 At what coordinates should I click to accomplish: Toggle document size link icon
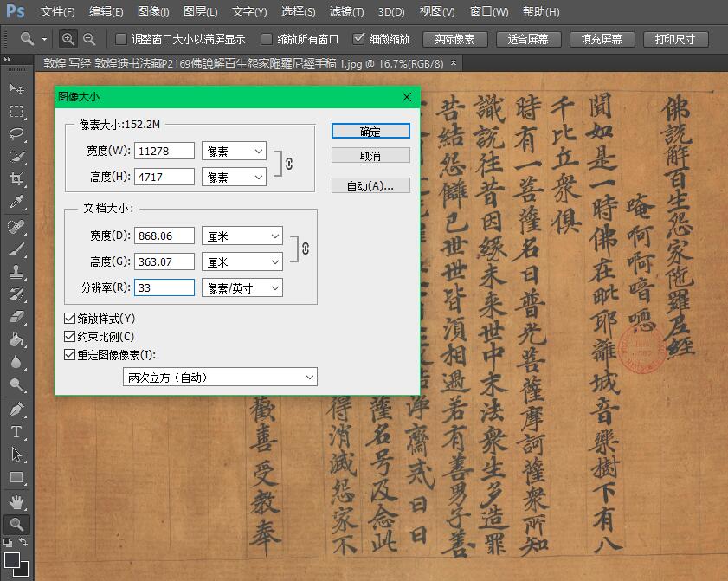pos(305,249)
